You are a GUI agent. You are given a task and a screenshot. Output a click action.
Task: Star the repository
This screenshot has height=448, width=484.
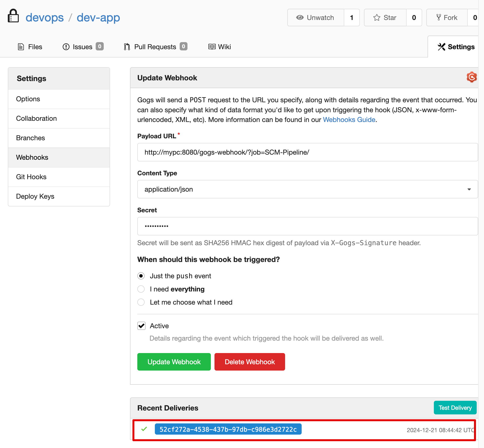pos(385,18)
